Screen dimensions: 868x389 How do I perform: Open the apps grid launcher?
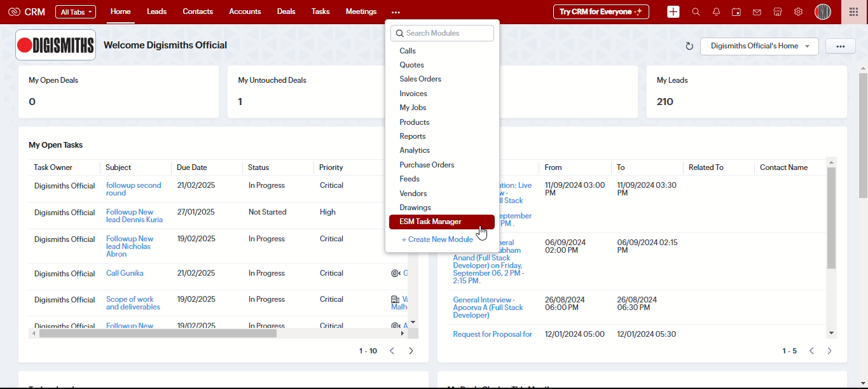click(853, 12)
